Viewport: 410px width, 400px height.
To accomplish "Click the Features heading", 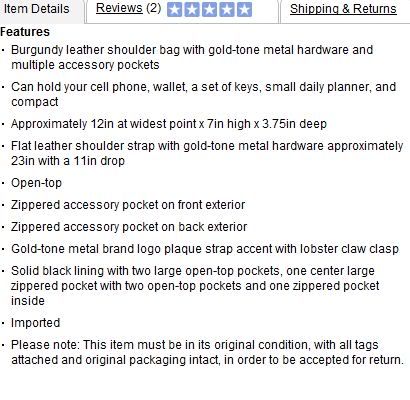I will pos(25,32).
